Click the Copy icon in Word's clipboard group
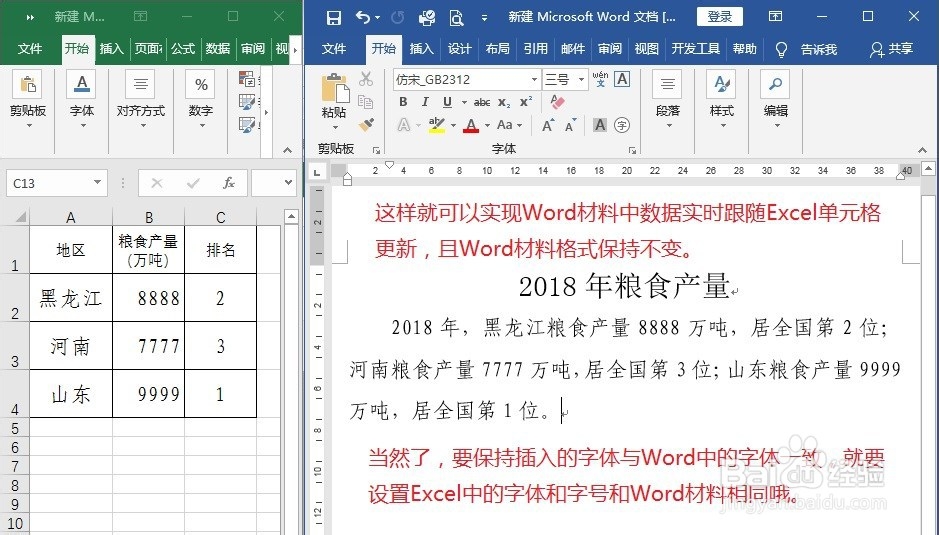 click(x=365, y=102)
